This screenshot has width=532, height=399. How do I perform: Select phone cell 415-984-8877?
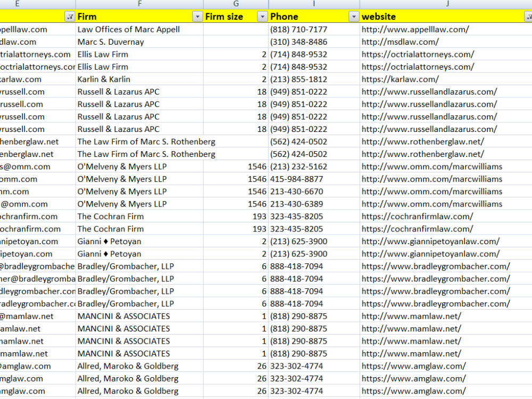314,179
